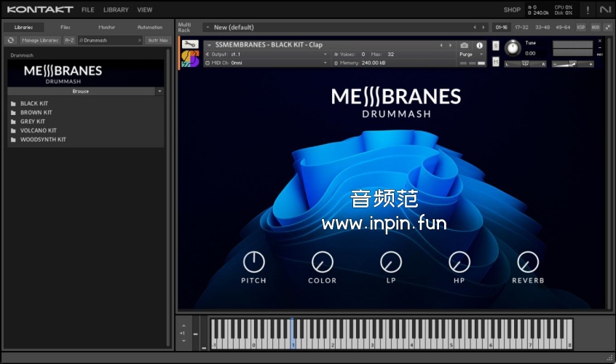Open the instrument info icon

click(x=479, y=45)
